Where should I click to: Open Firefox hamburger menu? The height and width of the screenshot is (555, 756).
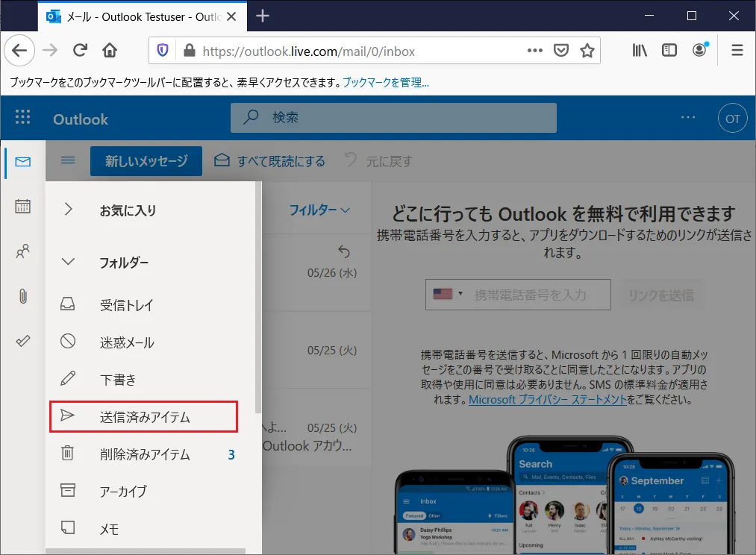click(x=737, y=50)
